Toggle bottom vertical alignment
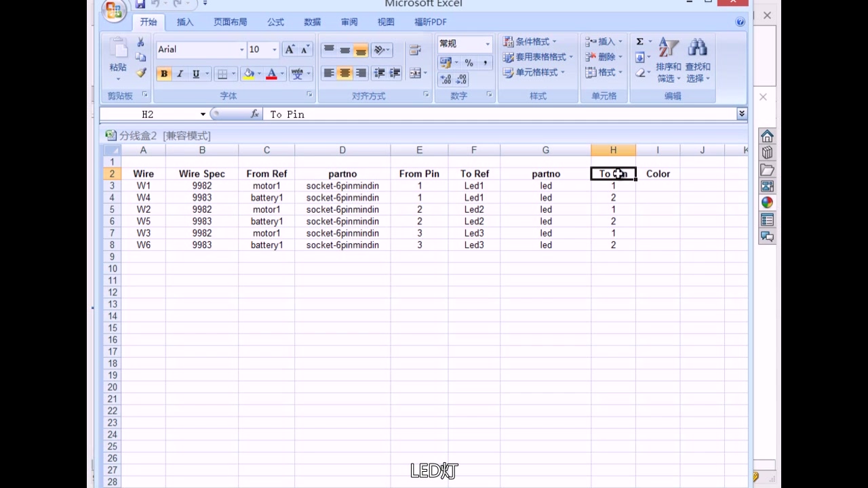The image size is (868, 488). point(361,49)
